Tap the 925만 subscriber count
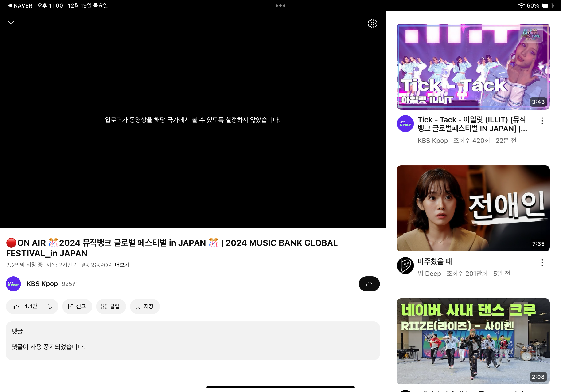Image resolution: width=561 pixels, height=392 pixels. pos(69,284)
